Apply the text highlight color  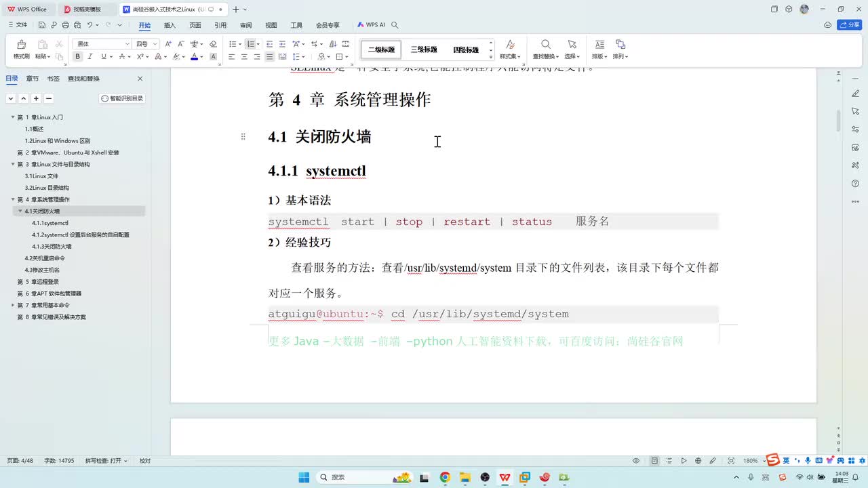[x=176, y=57]
